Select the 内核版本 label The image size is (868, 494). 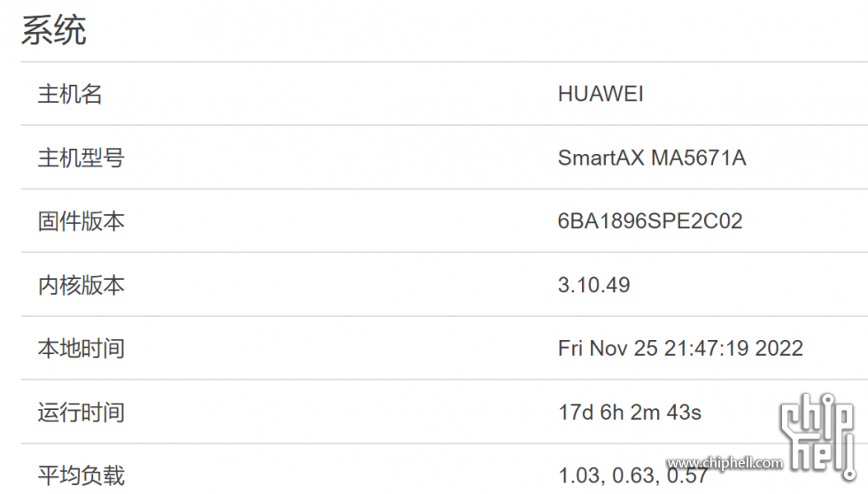[x=81, y=285]
